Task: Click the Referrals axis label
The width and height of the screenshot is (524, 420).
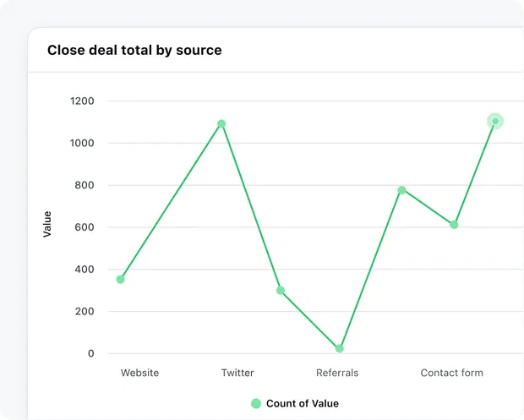Action: click(x=337, y=373)
